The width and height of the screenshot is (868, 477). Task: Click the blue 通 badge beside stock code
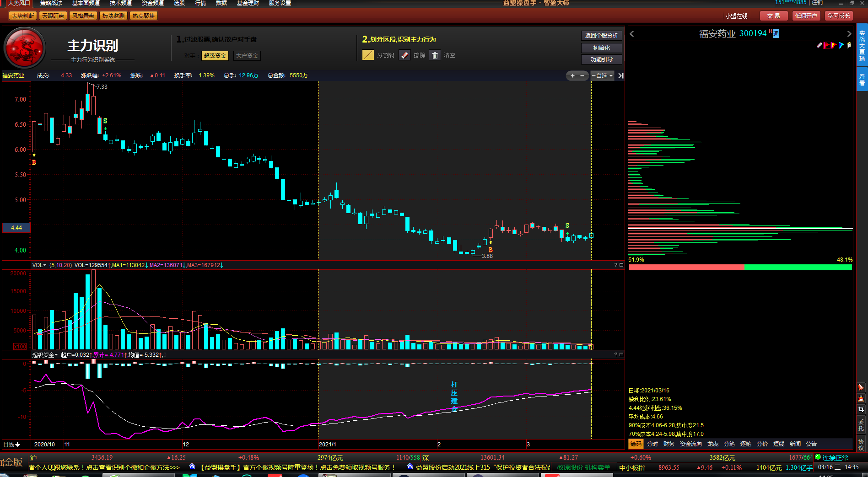pyautogui.click(x=776, y=33)
